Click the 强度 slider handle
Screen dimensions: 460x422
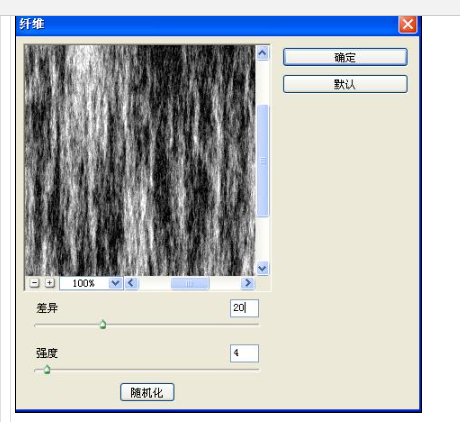pos(47,369)
